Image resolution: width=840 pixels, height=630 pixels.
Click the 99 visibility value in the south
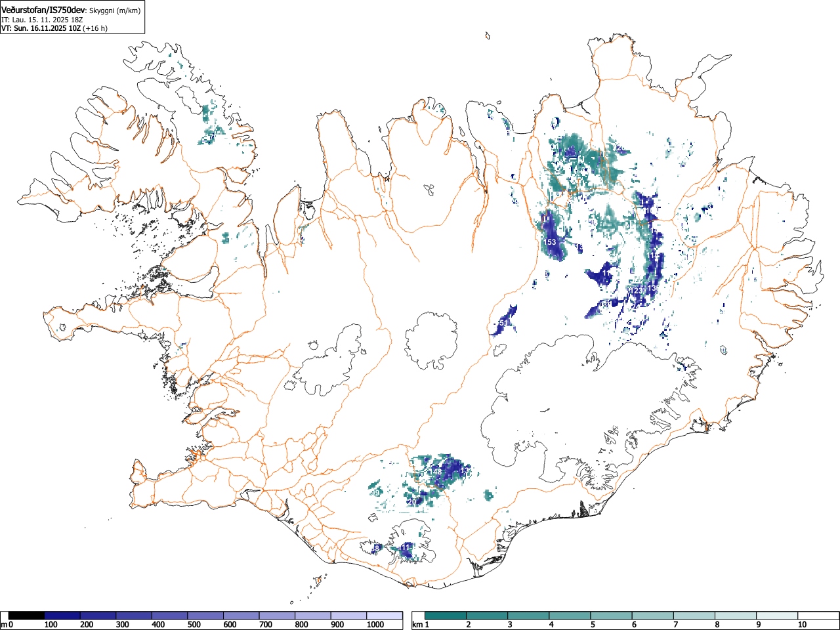(376, 492)
